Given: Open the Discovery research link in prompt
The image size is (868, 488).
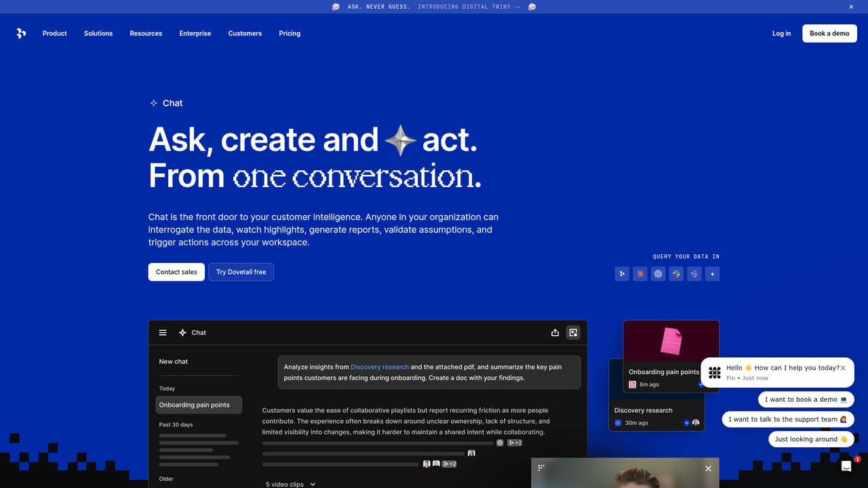Looking at the screenshot, I should pyautogui.click(x=380, y=367).
